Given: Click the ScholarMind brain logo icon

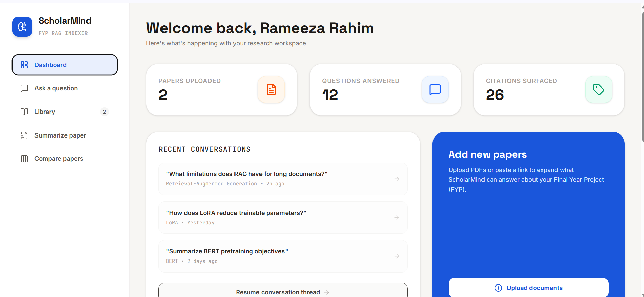Looking at the screenshot, I should [22, 27].
